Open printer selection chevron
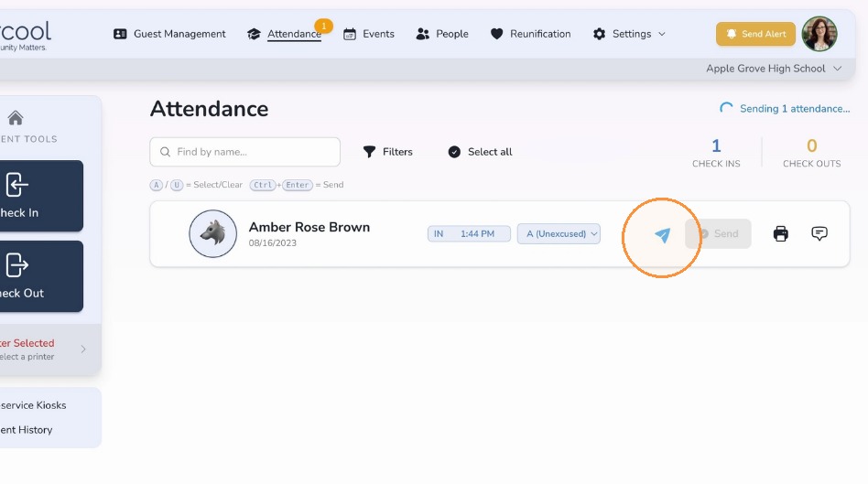 83,349
